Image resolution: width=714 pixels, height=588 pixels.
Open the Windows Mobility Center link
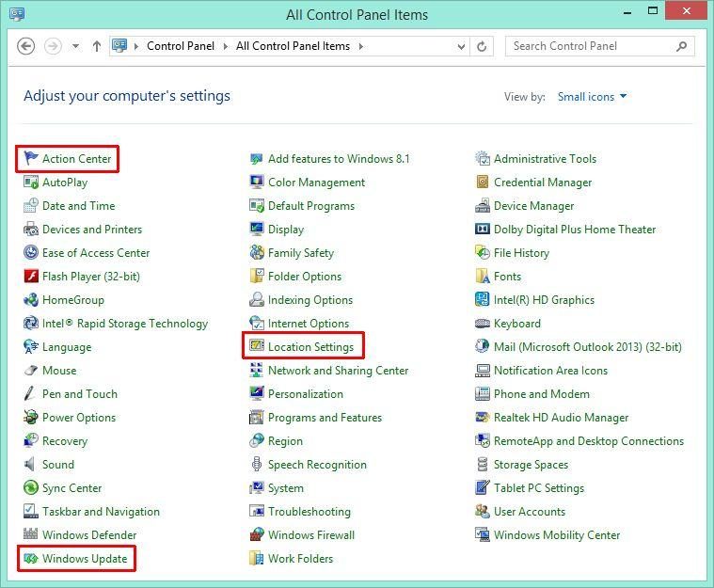pos(557,534)
